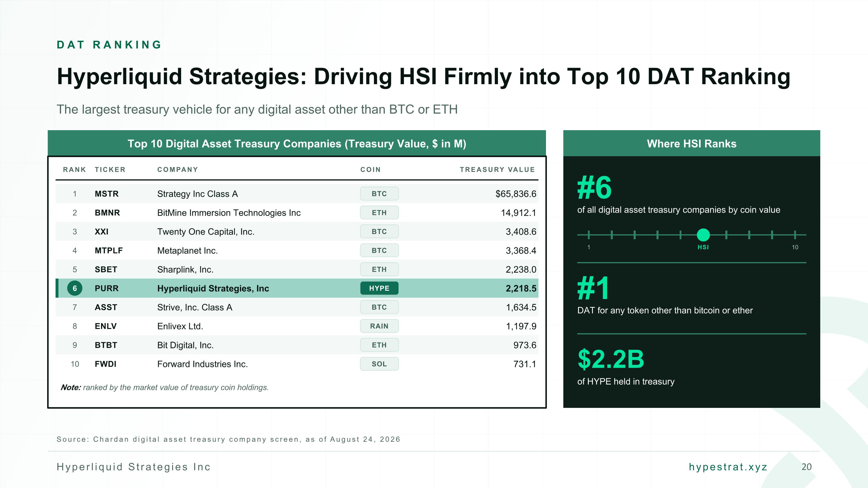Click the large #6 ranking figure

[594, 187]
